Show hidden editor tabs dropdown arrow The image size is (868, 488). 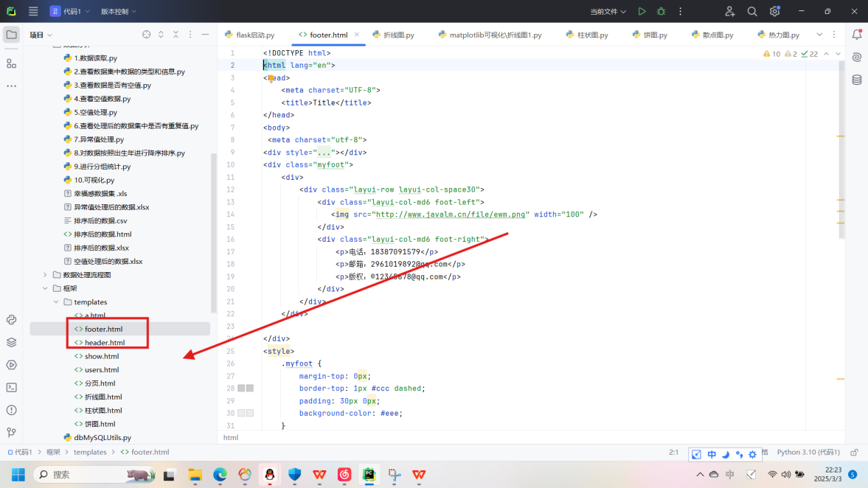coord(819,35)
